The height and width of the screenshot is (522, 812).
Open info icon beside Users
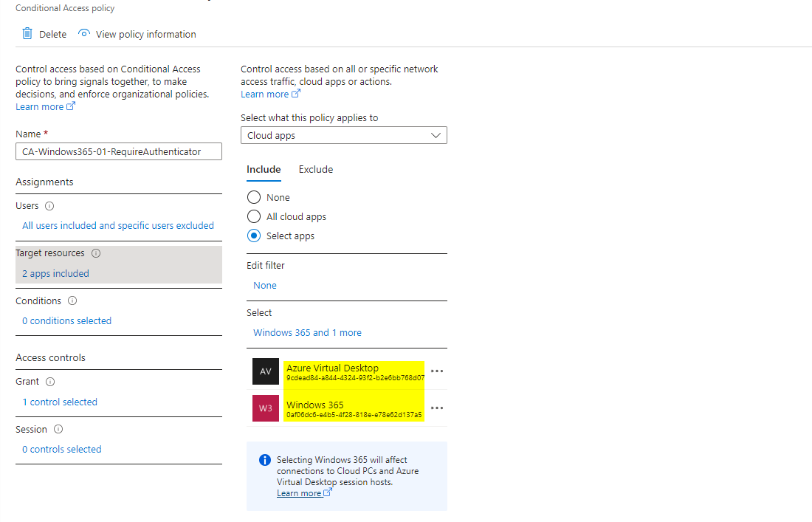pos(49,205)
